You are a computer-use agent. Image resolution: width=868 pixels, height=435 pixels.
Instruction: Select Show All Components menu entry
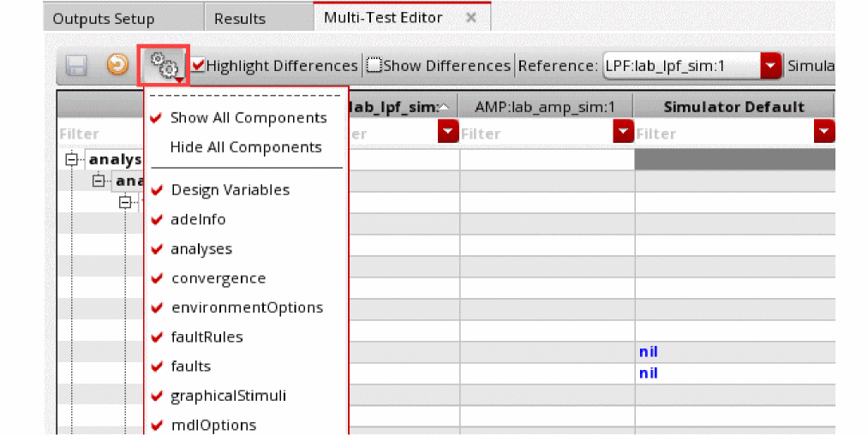[x=248, y=118]
